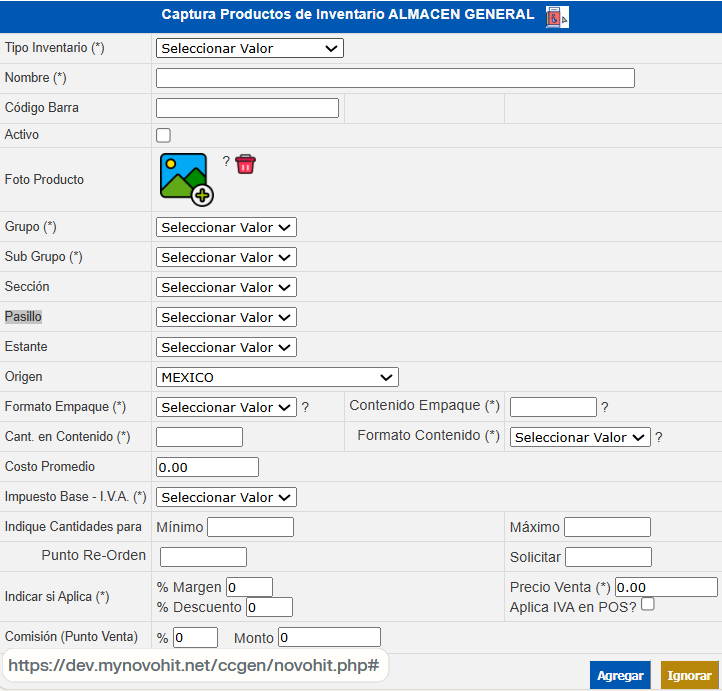722x691 pixels.
Task: Open the Impuesto Base I.V.A. dropdown
Action: point(226,497)
